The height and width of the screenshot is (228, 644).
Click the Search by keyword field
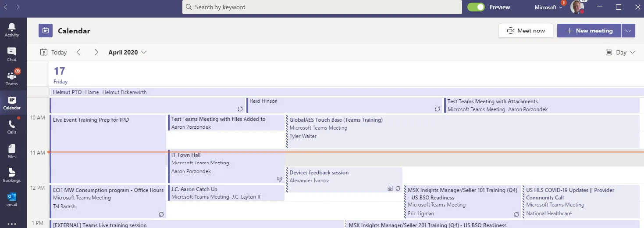[x=322, y=7]
